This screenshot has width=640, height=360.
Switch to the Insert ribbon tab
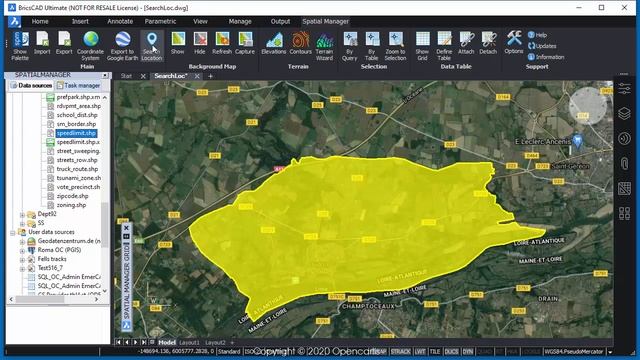tap(80, 21)
